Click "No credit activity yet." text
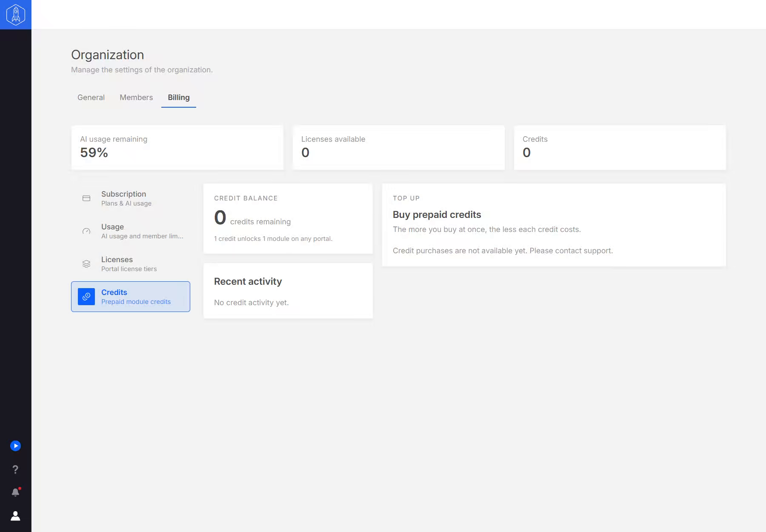 [x=252, y=303]
